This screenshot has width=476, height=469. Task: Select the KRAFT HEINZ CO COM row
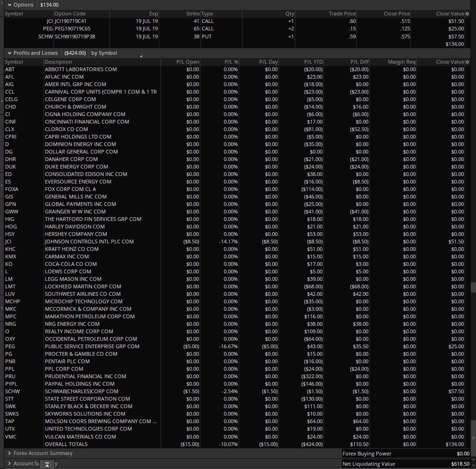tap(234, 249)
